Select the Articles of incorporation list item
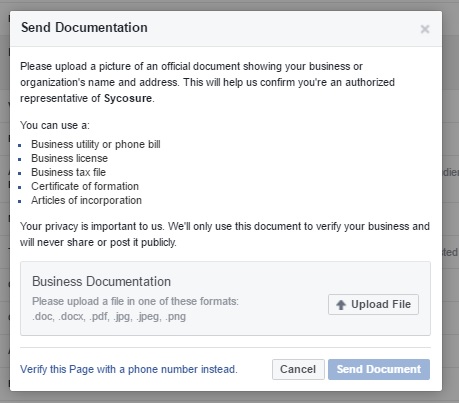Viewport: 459px width, 403px height. tap(86, 200)
